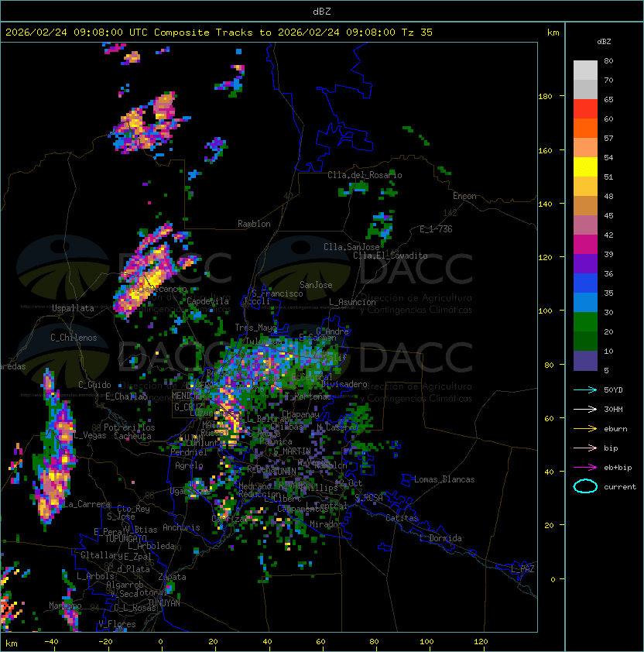Pick the red swatch in dBZ scale
This screenshot has height=652, width=644.
pyautogui.click(x=585, y=109)
